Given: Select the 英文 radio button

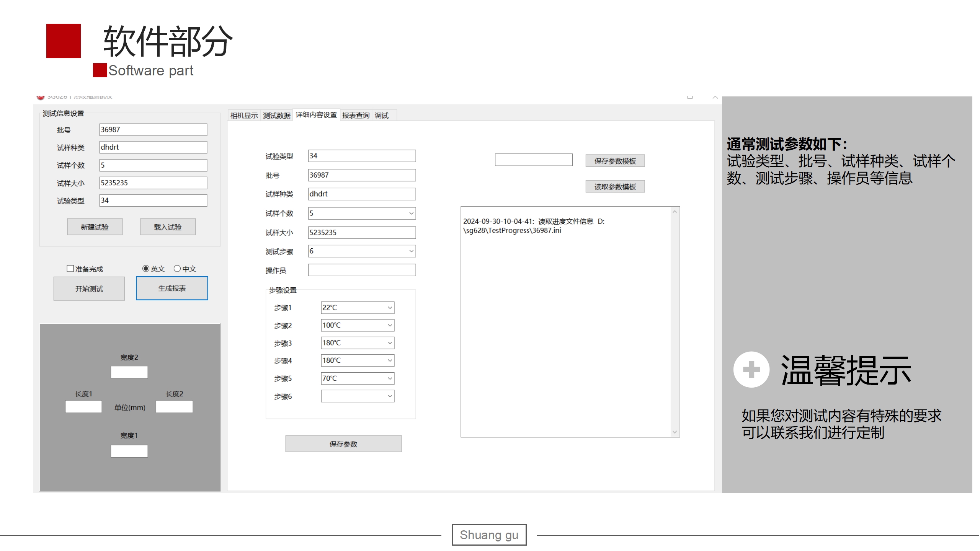Looking at the screenshot, I should (146, 269).
